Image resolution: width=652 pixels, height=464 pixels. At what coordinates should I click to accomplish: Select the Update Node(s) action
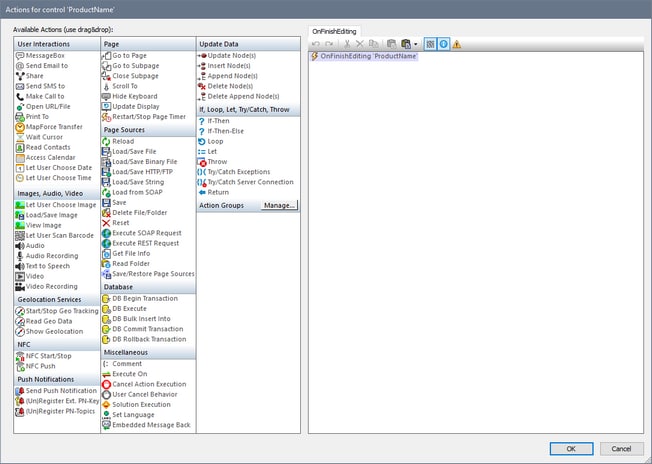tap(231, 56)
